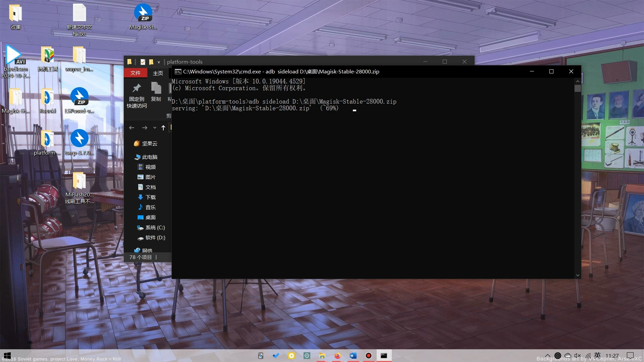Select 网络 in the navigation pane
The height and width of the screenshot is (362, 644).
(x=143, y=250)
